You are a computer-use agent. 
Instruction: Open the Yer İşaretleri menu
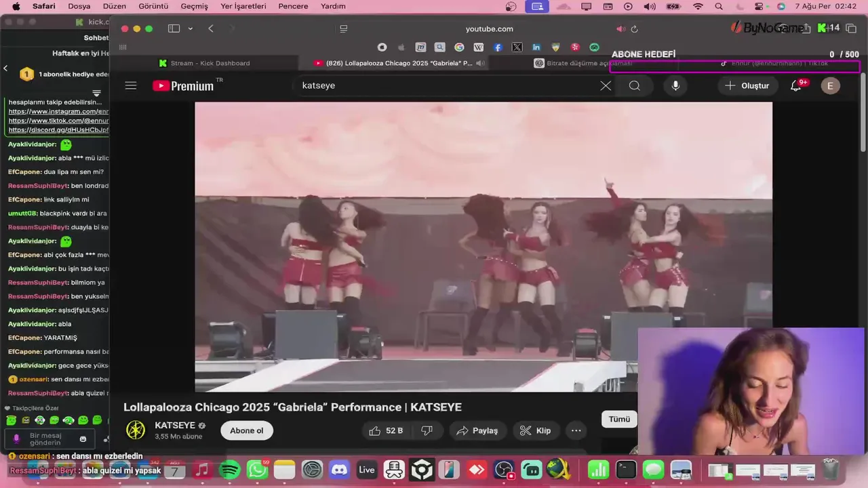(x=243, y=6)
